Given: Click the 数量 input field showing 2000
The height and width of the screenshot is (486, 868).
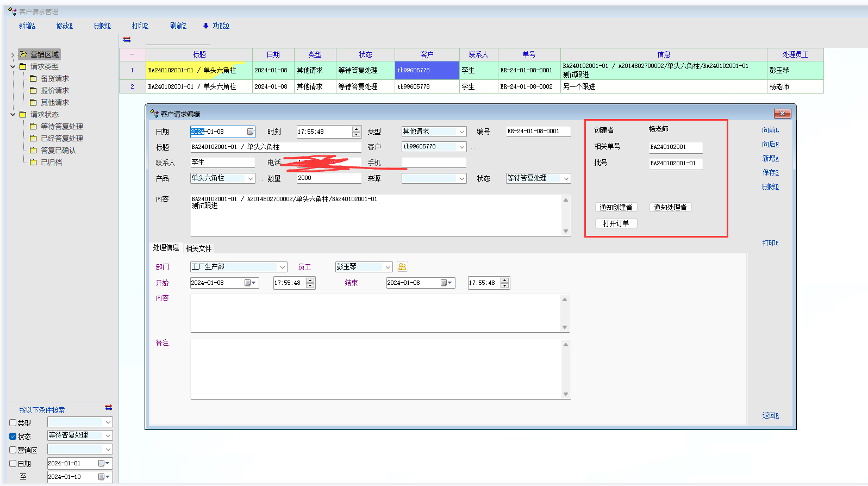Looking at the screenshot, I should (328, 178).
